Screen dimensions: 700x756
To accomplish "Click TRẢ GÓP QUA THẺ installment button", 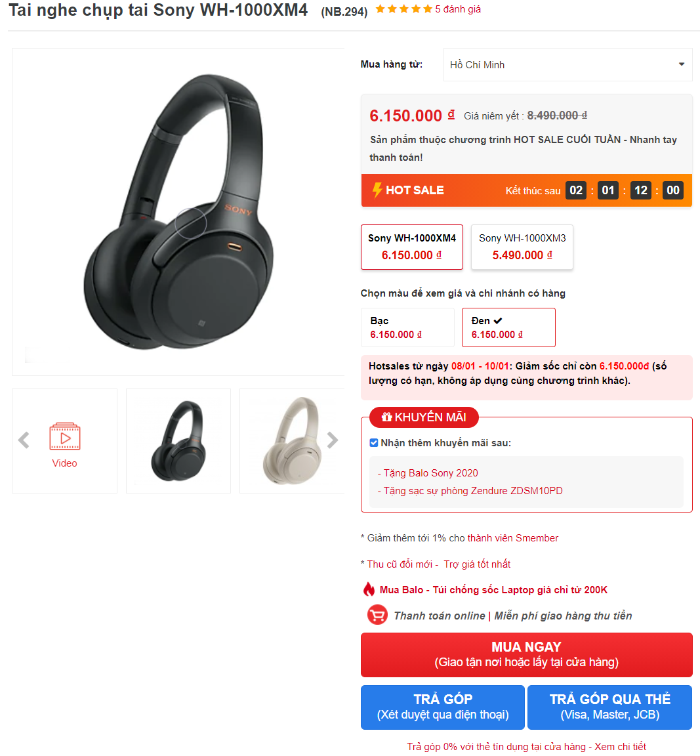I will (x=610, y=707).
